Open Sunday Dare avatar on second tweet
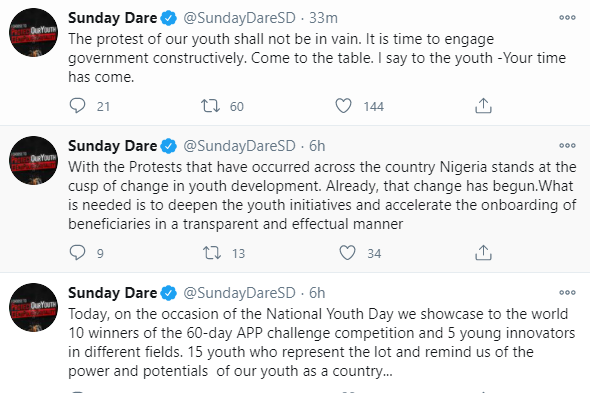Screen dimensions: 590x393 point(33,160)
